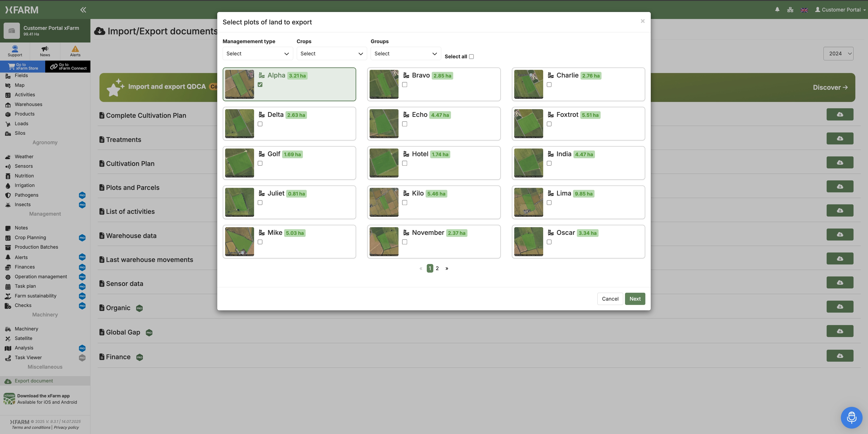Click the Cancel button
The height and width of the screenshot is (434, 868).
click(610, 299)
